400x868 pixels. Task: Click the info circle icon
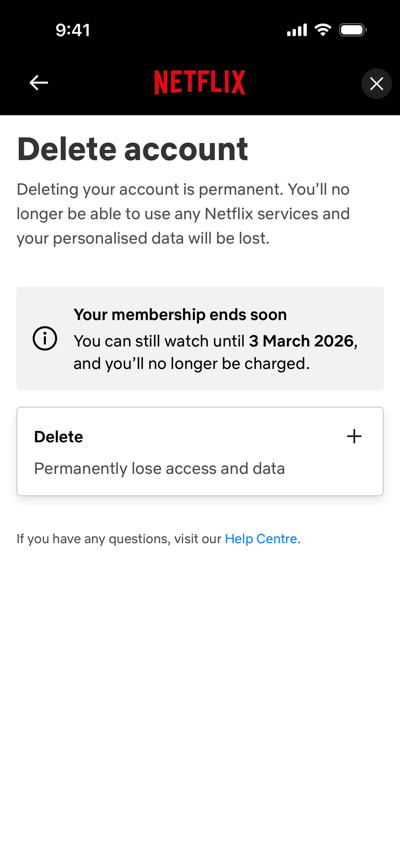[45, 338]
